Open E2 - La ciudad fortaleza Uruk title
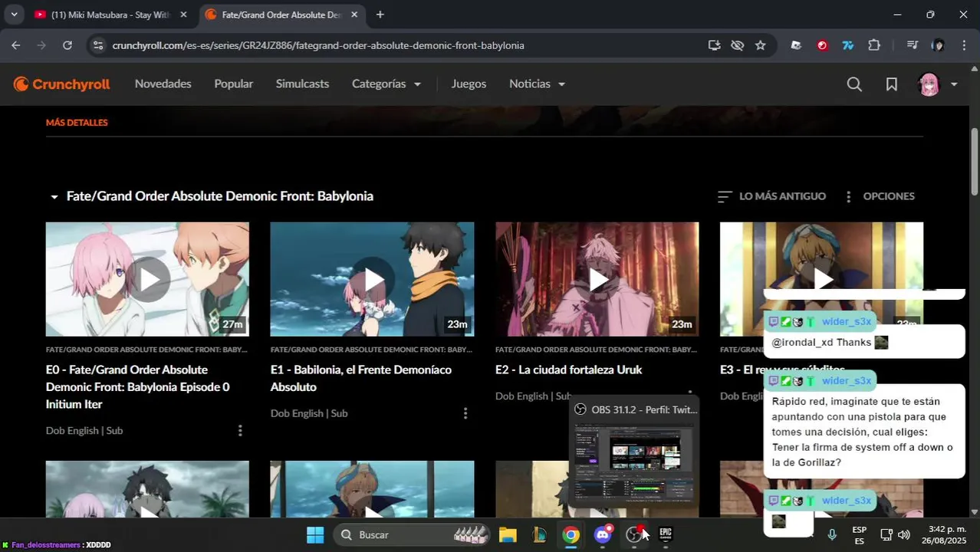The width and height of the screenshot is (980, 552). (569, 370)
